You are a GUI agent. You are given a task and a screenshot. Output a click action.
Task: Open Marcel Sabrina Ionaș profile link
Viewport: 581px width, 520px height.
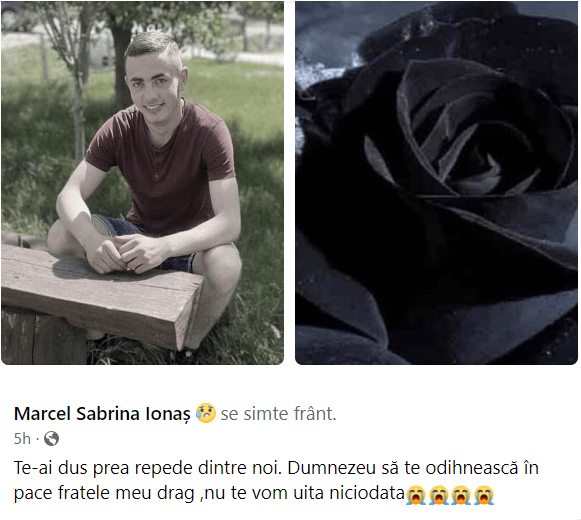click(x=102, y=414)
